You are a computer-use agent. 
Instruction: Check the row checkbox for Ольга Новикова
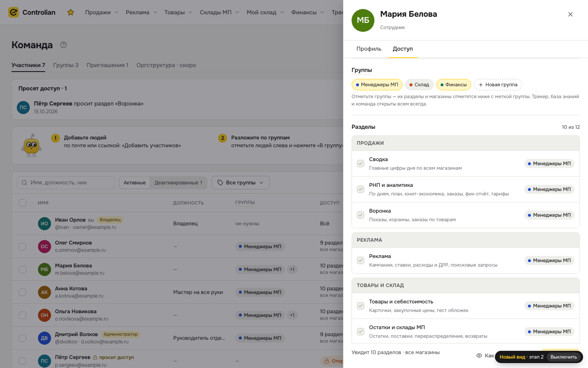[x=22, y=315]
